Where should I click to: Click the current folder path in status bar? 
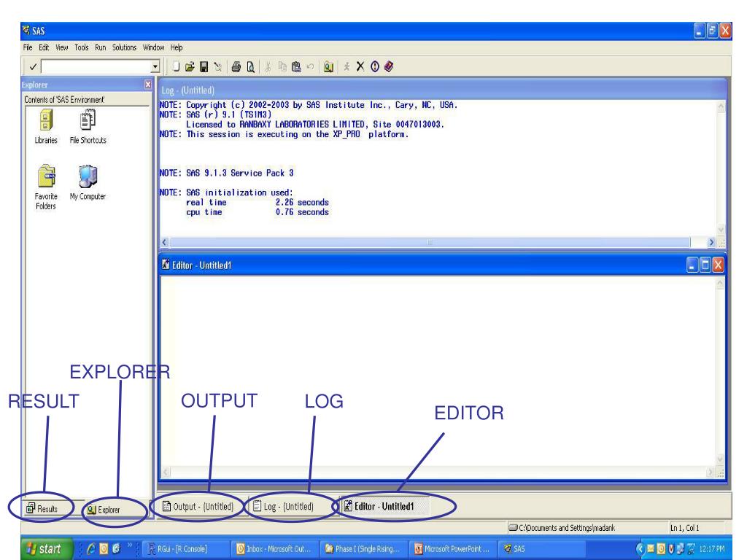[562, 528]
